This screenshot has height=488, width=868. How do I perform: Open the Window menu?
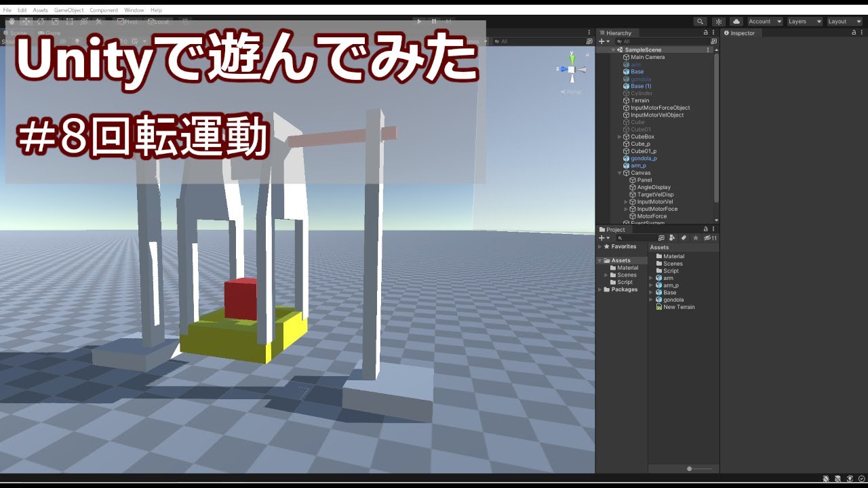point(134,10)
